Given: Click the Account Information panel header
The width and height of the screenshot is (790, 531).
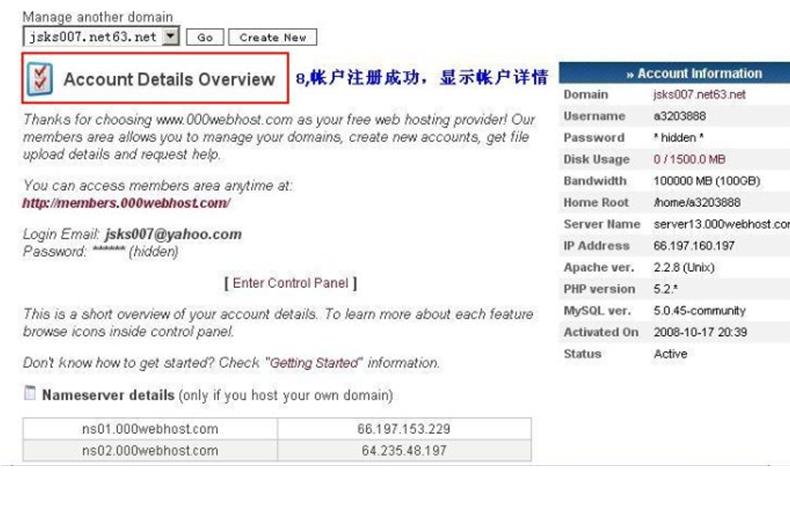Looking at the screenshot, I should [676, 73].
